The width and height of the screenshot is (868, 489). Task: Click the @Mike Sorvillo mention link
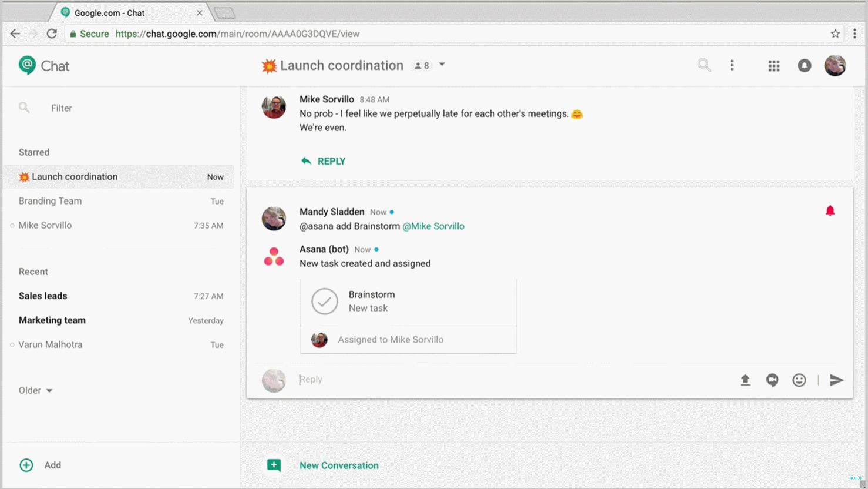[x=433, y=226]
